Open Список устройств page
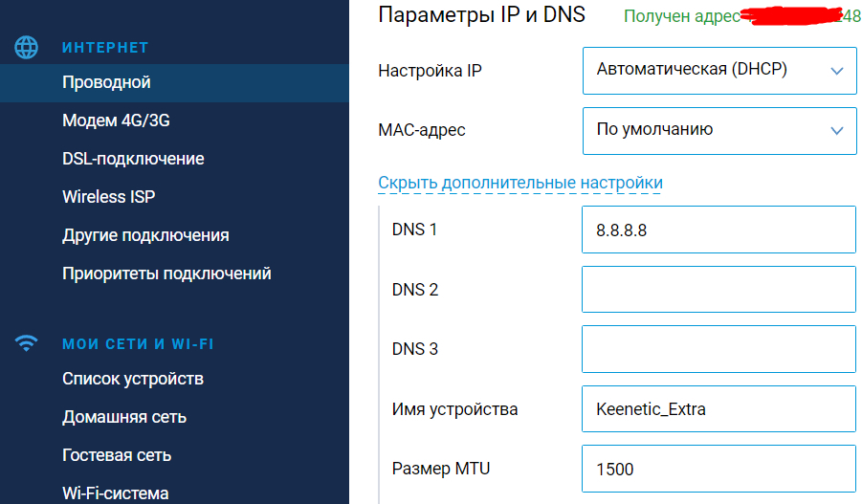862x504 pixels. (x=133, y=379)
